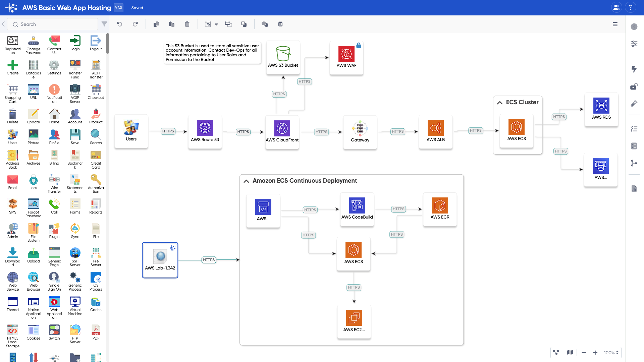Click the trash delete toolbar icon
Screen dimensions: 644x362
pyautogui.click(x=187, y=24)
